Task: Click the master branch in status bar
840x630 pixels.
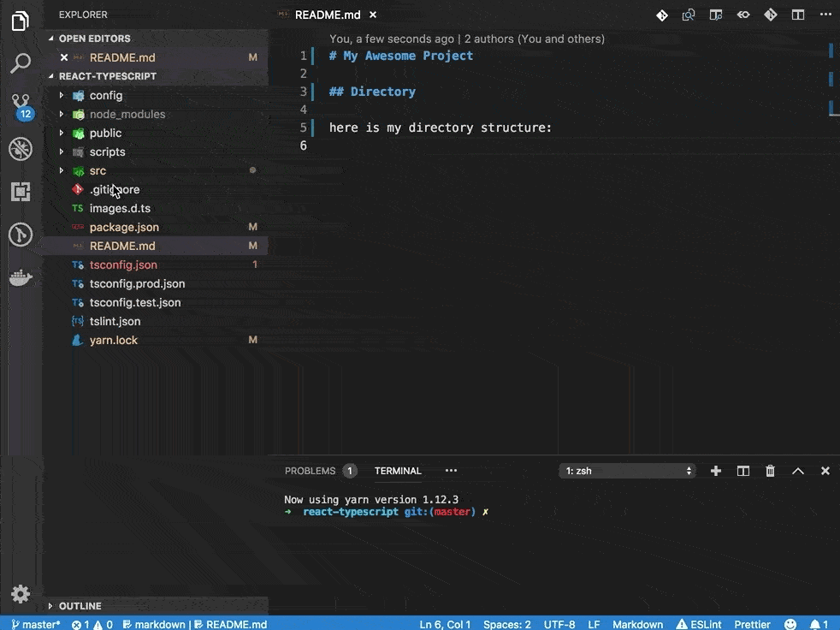Action: (x=36, y=624)
